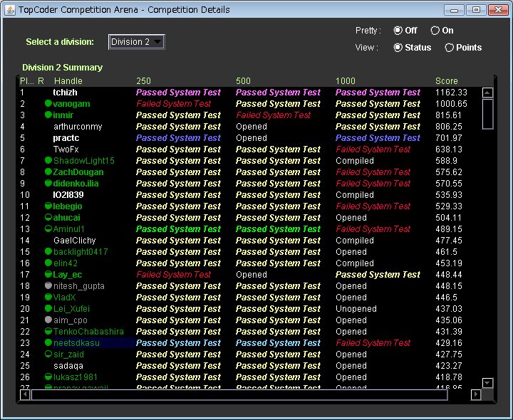Click TwoFx's 1000 Failed System Test cell
Image resolution: width=513 pixels, height=420 pixels.
pos(373,149)
